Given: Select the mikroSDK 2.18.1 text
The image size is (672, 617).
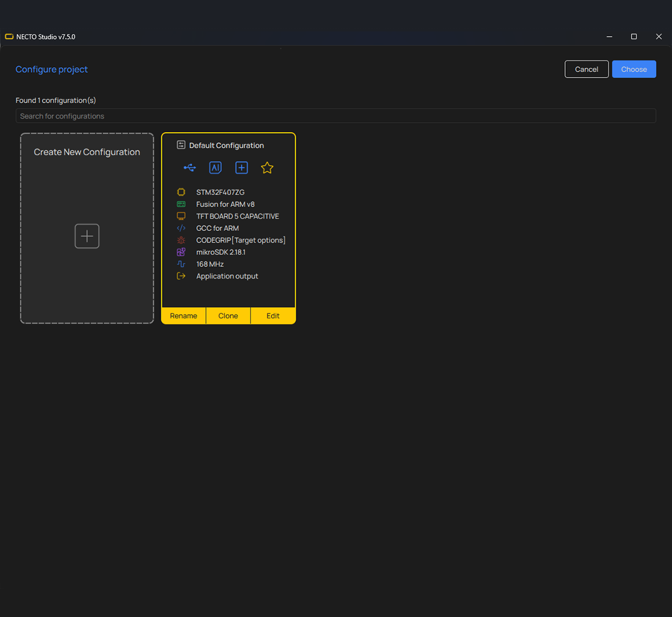Looking at the screenshot, I should coord(221,252).
